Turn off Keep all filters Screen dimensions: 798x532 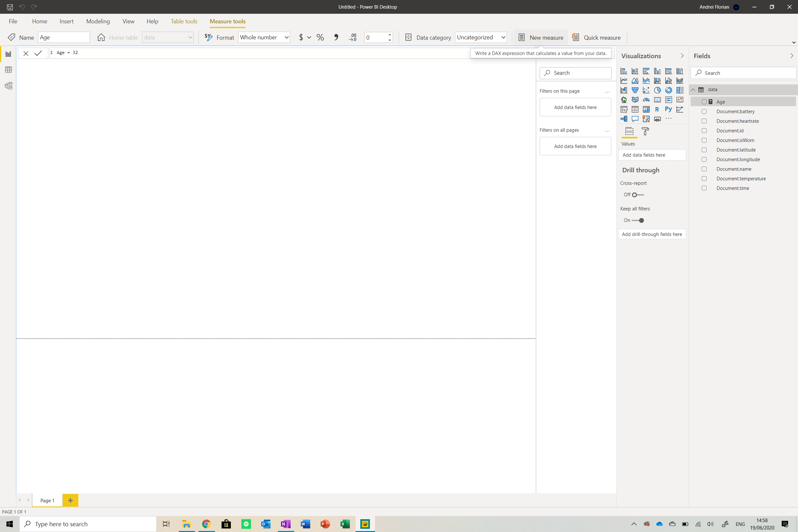(x=638, y=221)
